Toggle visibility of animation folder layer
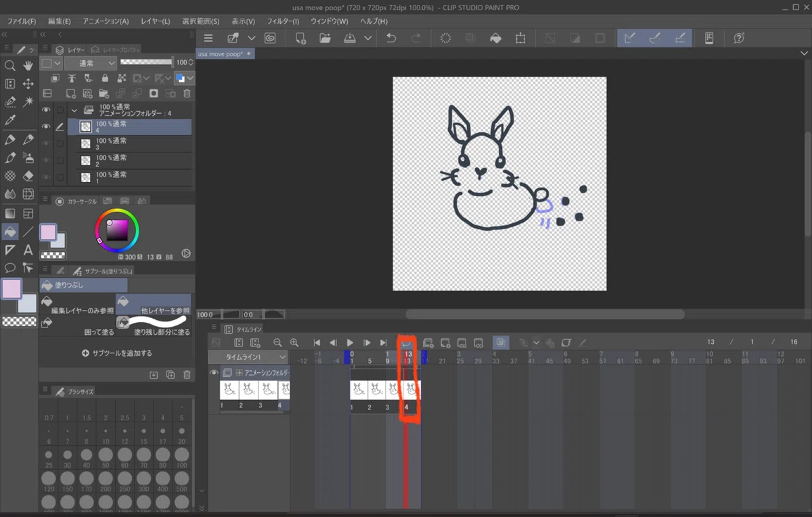 pyautogui.click(x=46, y=110)
